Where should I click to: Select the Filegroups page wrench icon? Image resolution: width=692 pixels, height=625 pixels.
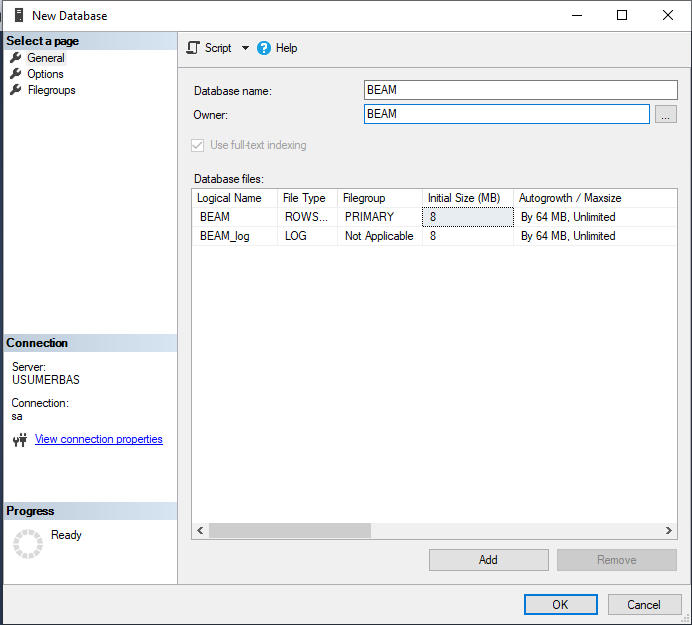pos(16,90)
